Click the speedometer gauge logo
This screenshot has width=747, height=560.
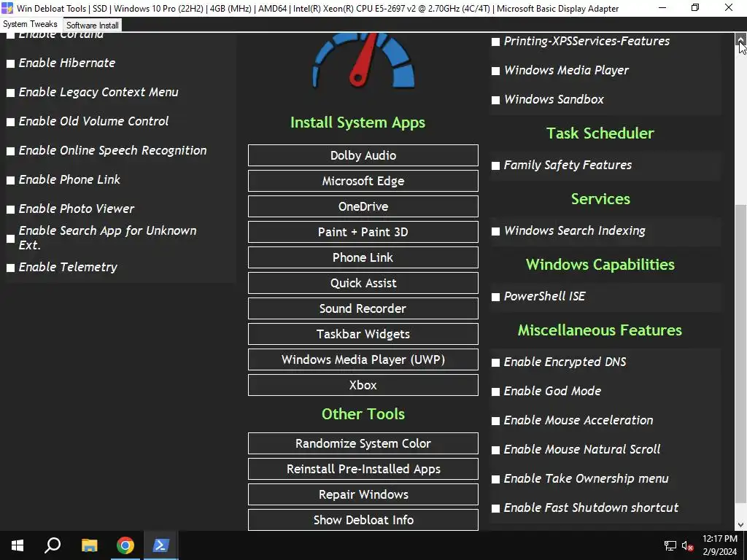[x=363, y=61]
